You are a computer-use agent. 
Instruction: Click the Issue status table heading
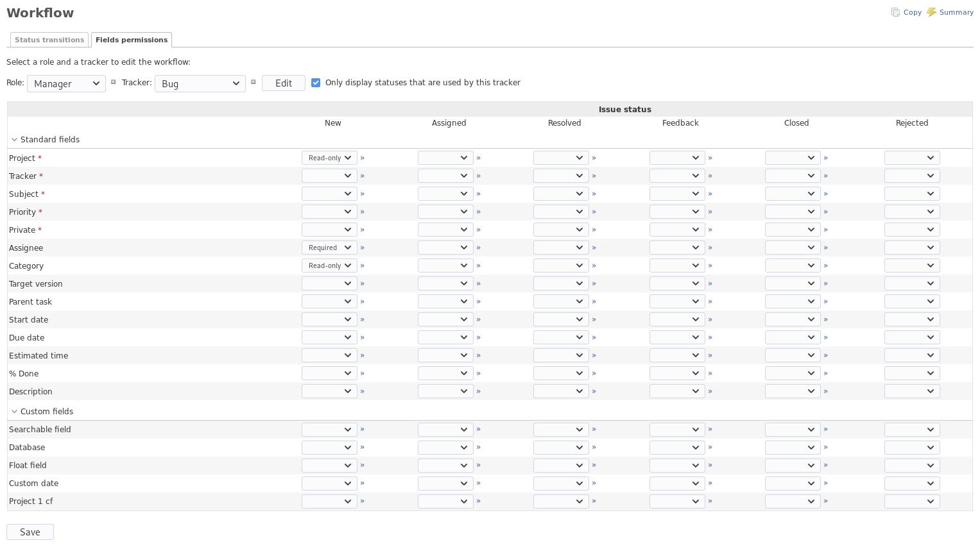(624, 110)
